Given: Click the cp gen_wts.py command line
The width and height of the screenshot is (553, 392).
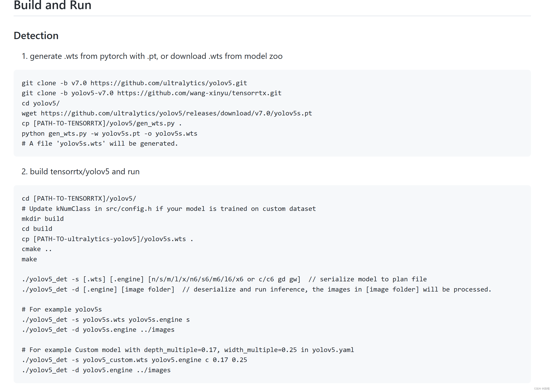Looking at the screenshot, I should tap(101, 123).
